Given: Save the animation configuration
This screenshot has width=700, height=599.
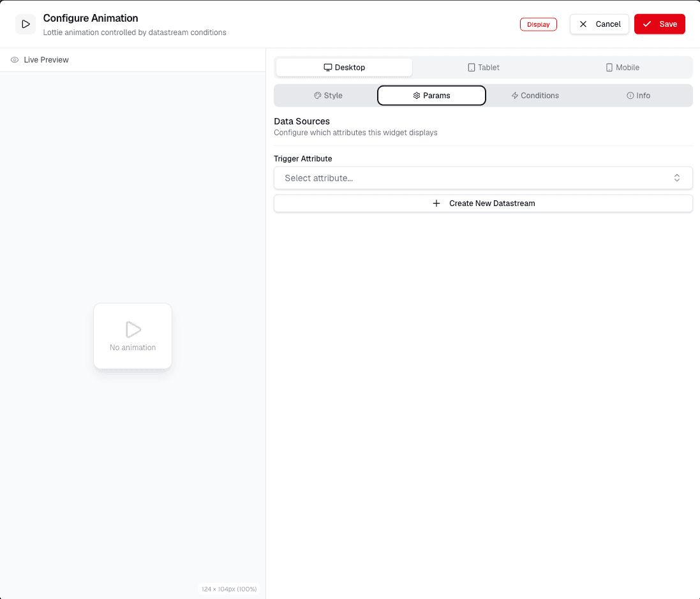Looking at the screenshot, I should pos(659,24).
